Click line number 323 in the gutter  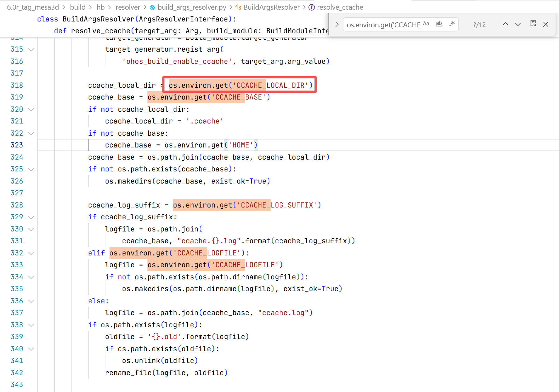coord(17,145)
